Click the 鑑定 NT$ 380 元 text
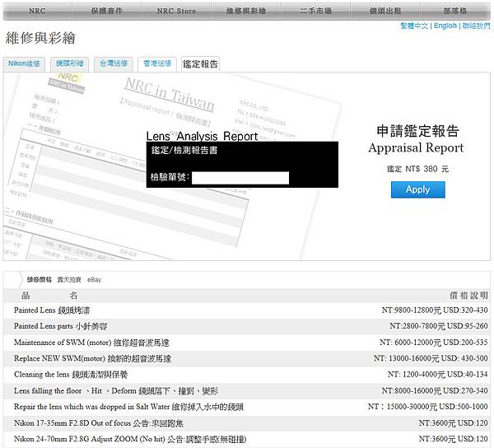This screenshot has width=494, height=448. 417,169
